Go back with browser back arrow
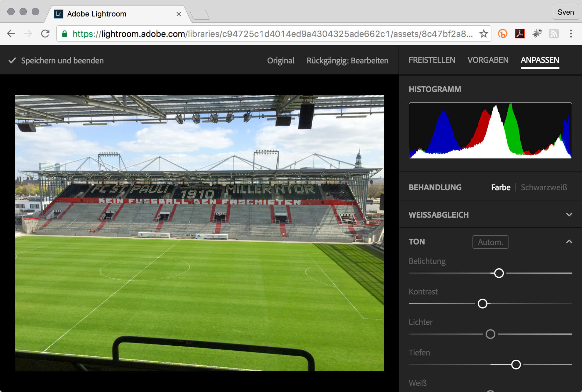This screenshot has height=392, width=582. [x=11, y=34]
